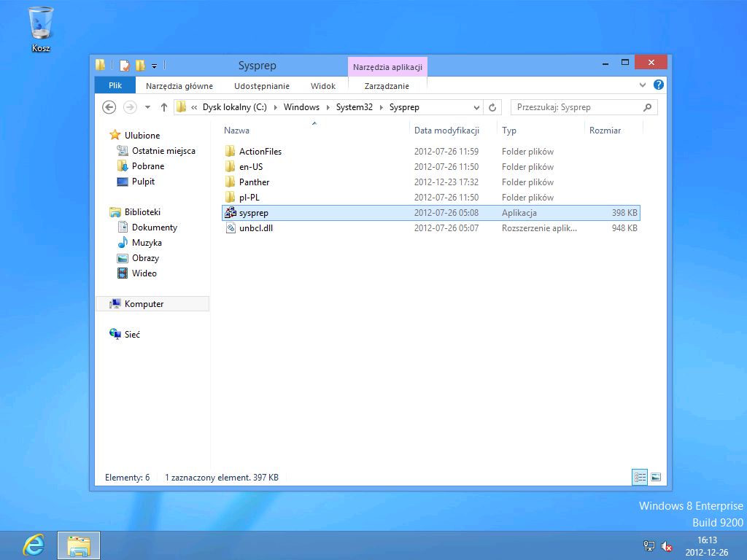The height and width of the screenshot is (560, 747).
Task: Click Sysprep in the address breadcrumb
Action: coord(404,107)
